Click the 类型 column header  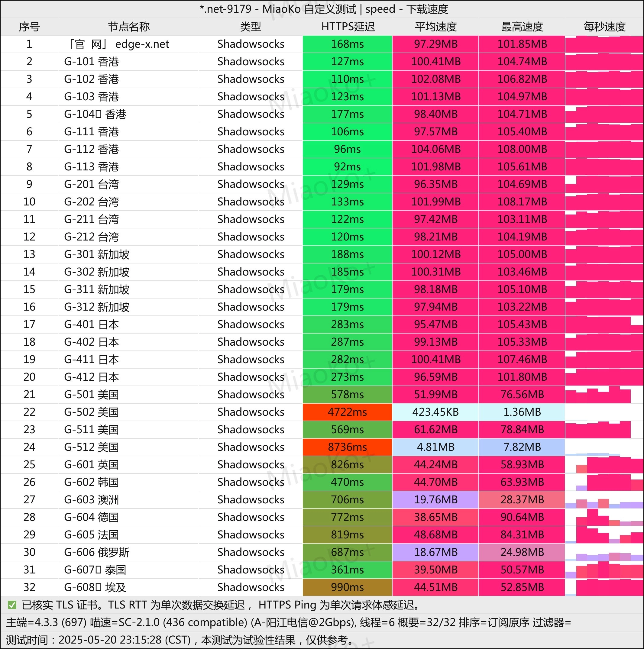coord(251,27)
